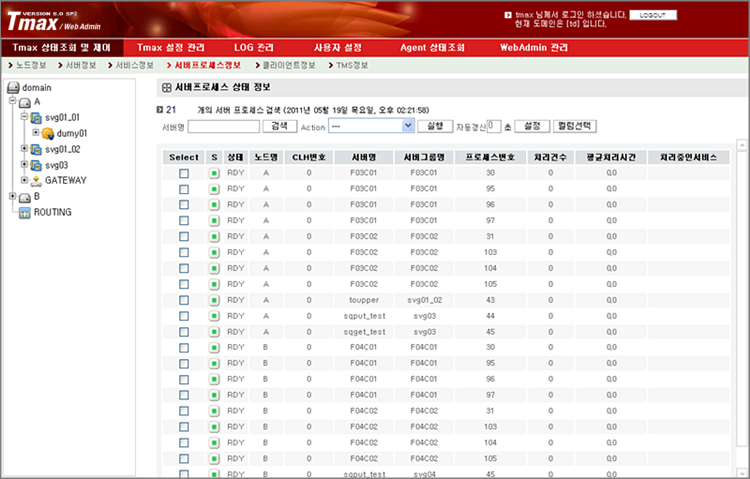Viewport: 750px width, 479px height.
Task: Check the box for F03C02 process 31
Action: coord(184,237)
